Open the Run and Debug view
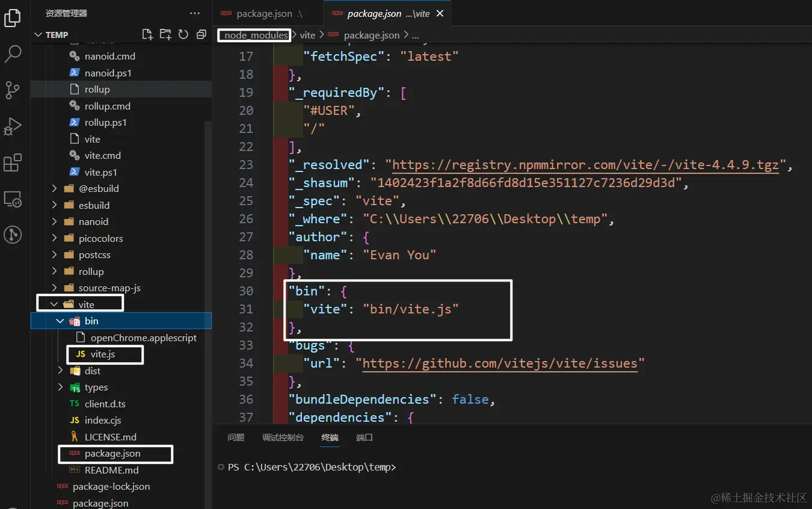The height and width of the screenshot is (509, 812). click(x=13, y=126)
